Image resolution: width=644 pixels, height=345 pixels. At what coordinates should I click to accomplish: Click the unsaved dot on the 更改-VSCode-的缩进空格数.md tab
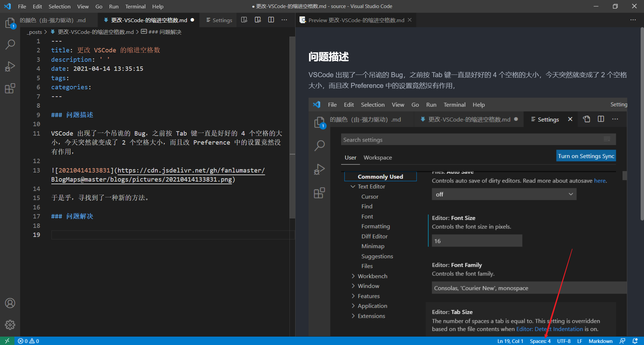[193, 20]
